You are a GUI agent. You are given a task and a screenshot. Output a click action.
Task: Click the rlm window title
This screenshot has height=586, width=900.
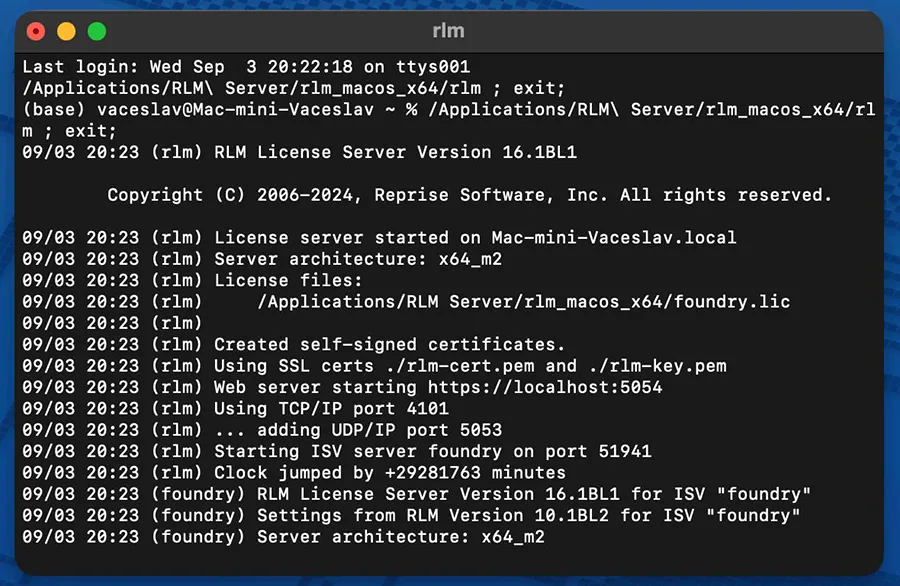448,30
